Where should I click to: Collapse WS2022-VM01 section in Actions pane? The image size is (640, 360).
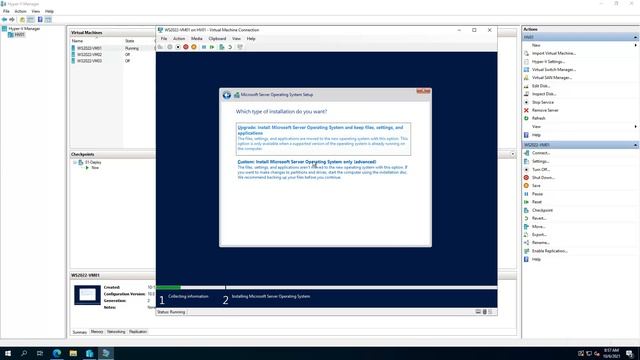pos(636,145)
